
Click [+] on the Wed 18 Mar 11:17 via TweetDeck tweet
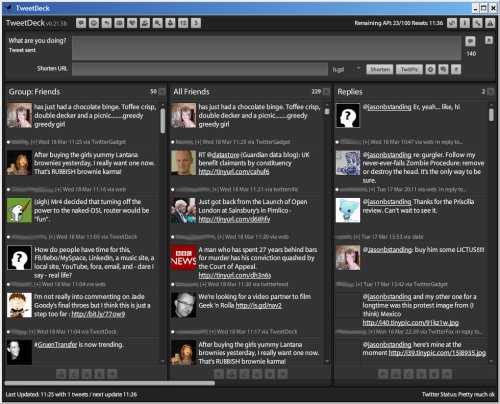tap(212, 332)
